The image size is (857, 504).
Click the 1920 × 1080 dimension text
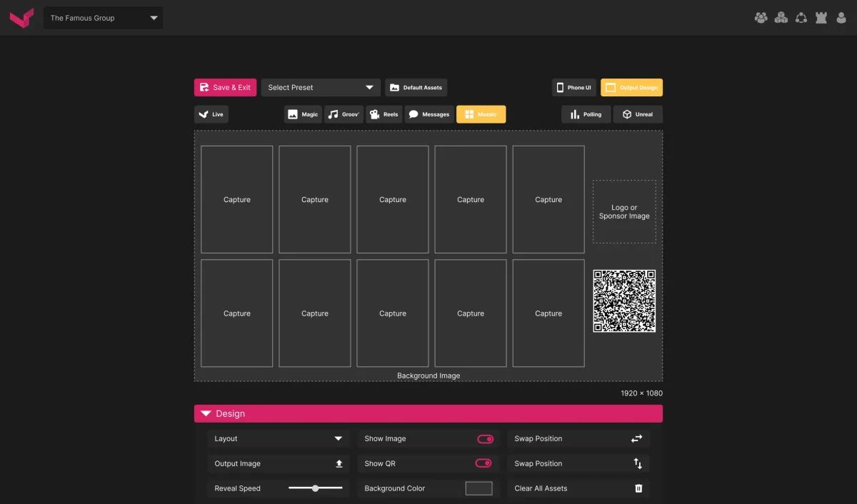pyautogui.click(x=641, y=393)
